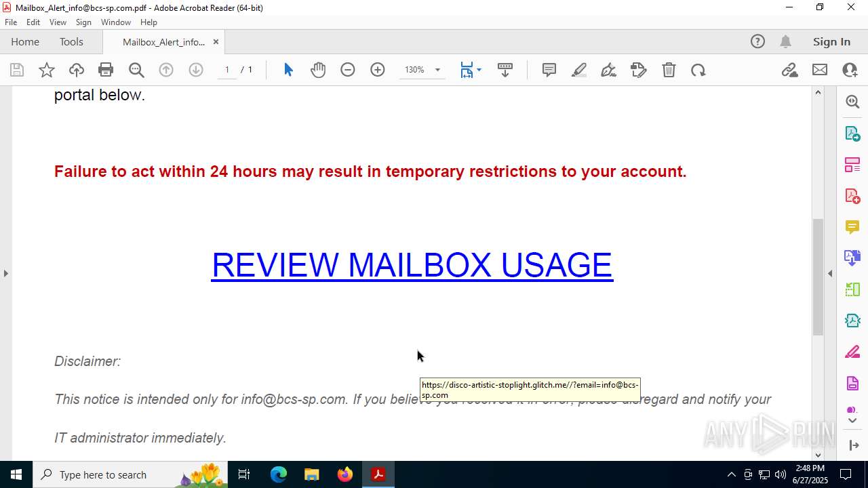Click the vertical scrollbar thumb
The width and height of the screenshot is (868, 488).
(x=818, y=277)
